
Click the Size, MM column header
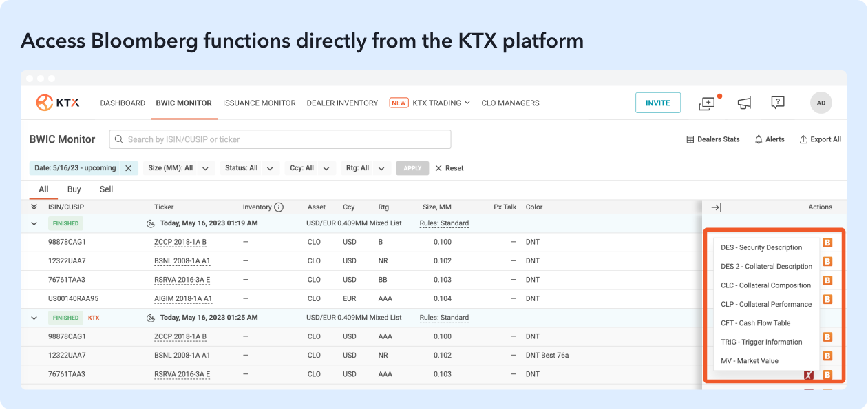point(437,207)
